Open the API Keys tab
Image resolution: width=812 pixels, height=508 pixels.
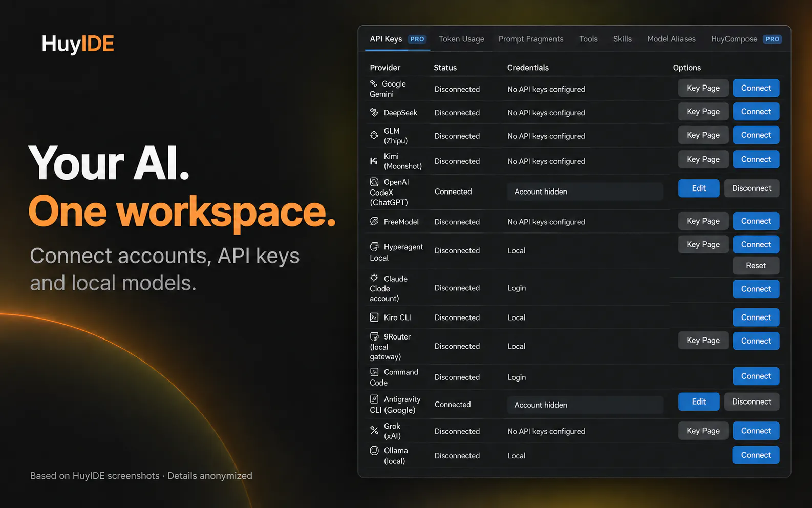pos(397,39)
